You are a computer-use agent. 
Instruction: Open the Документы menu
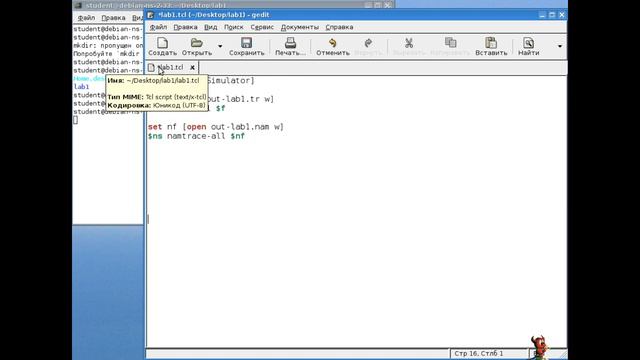click(x=300, y=27)
